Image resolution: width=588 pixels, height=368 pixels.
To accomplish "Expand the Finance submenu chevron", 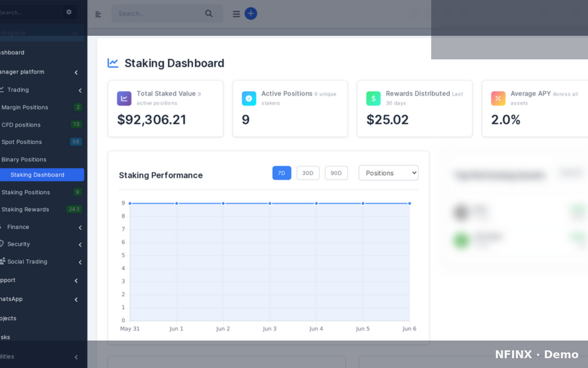I will pos(80,228).
